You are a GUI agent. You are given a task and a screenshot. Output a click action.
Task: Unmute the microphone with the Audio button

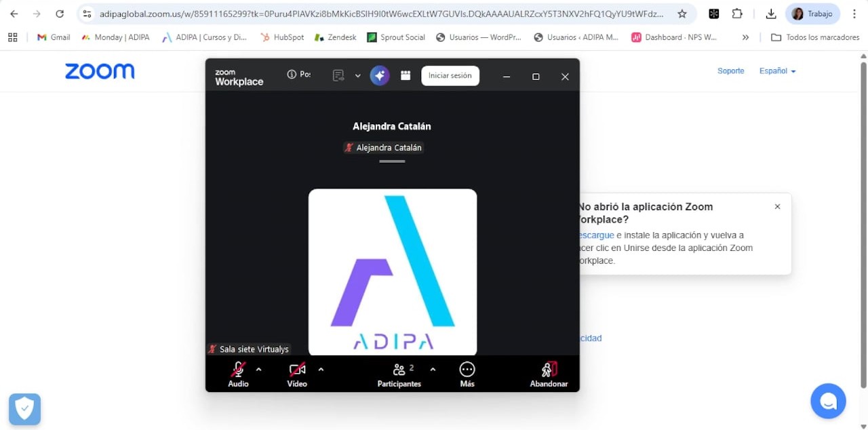pos(238,374)
